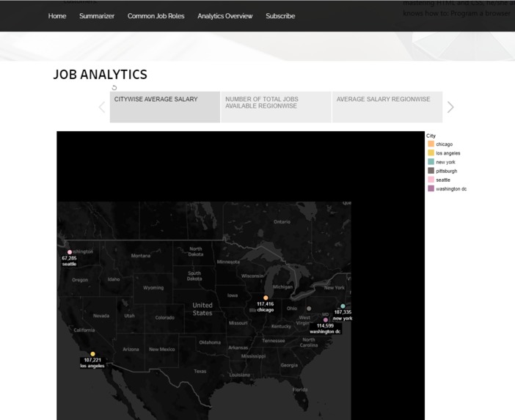Click the 117,416 chicago salary label
Viewport: 515px width, 420px height.
266,307
